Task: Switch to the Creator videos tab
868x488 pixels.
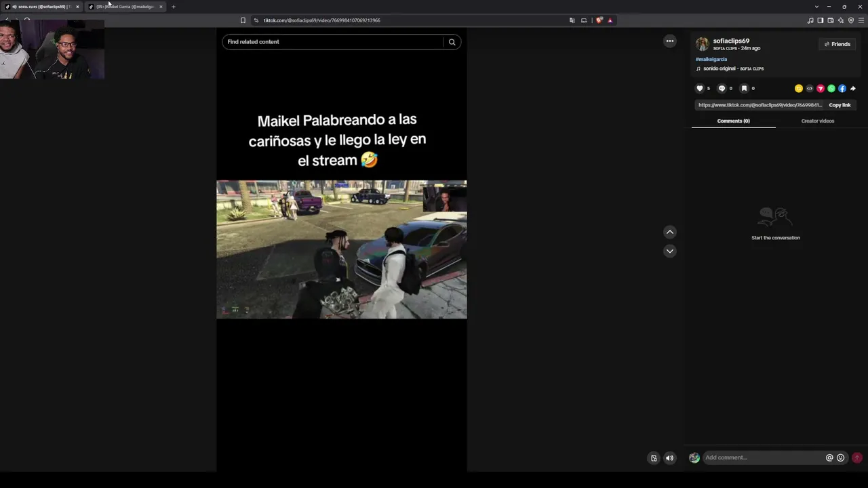Action: (818, 121)
